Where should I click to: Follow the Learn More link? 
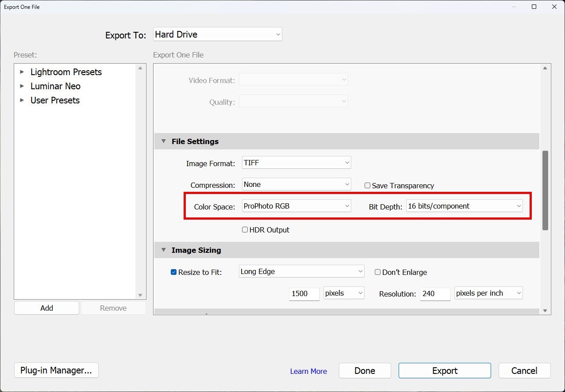coord(308,371)
